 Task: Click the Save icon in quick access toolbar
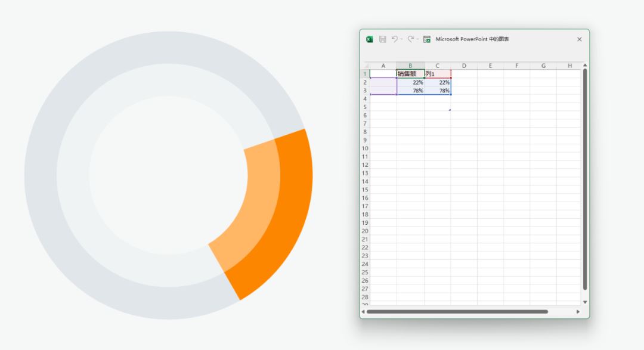pyautogui.click(x=383, y=39)
